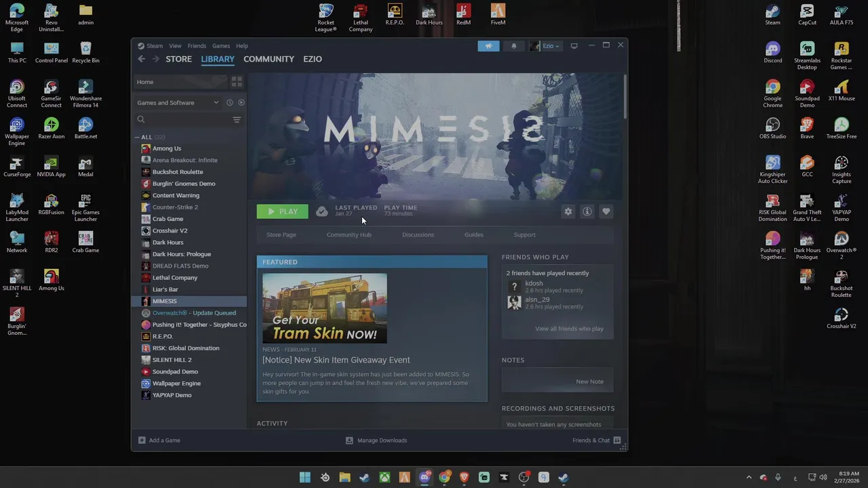Click the library search magnifier icon

click(x=141, y=119)
